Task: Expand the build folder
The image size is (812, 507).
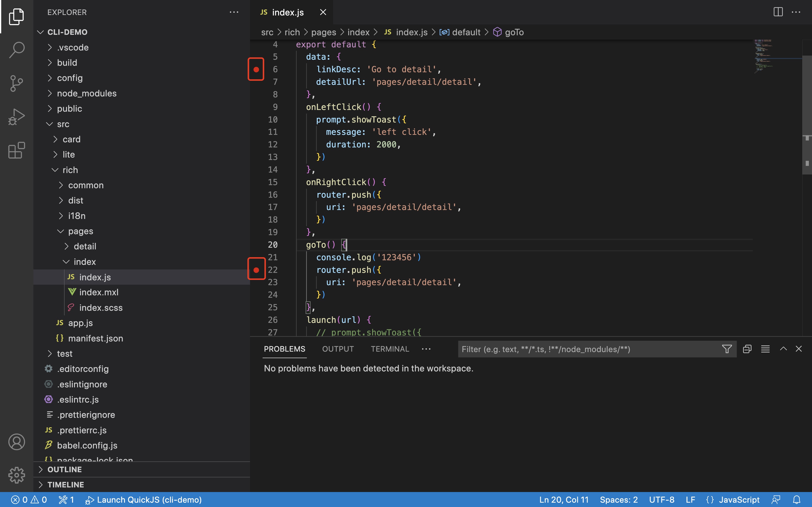Action: (142, 63)
